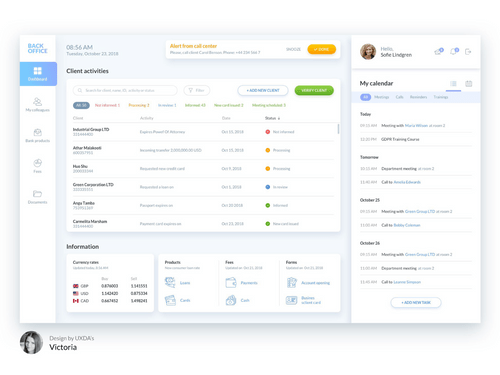500x375 pixels.
Task: Click the Back Office logo
Action: pos(38,48)
